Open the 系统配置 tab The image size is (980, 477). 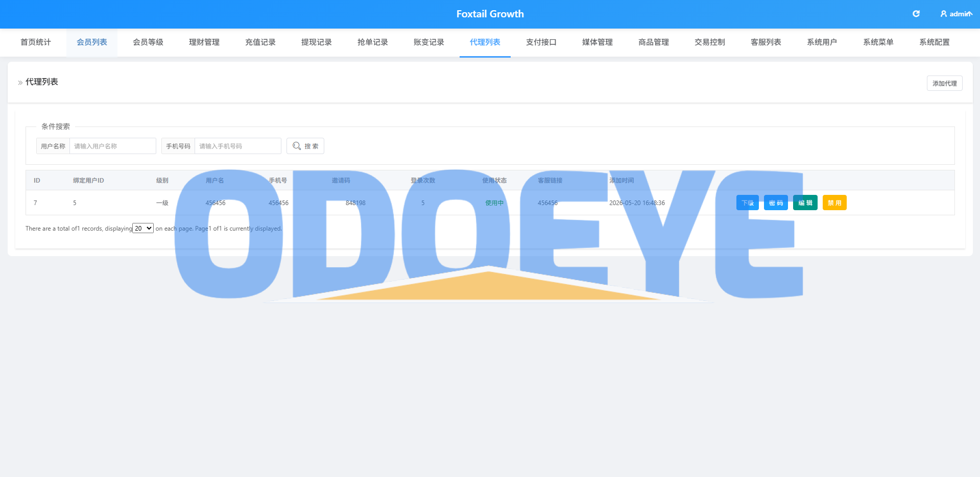click(x=935, y=42)
